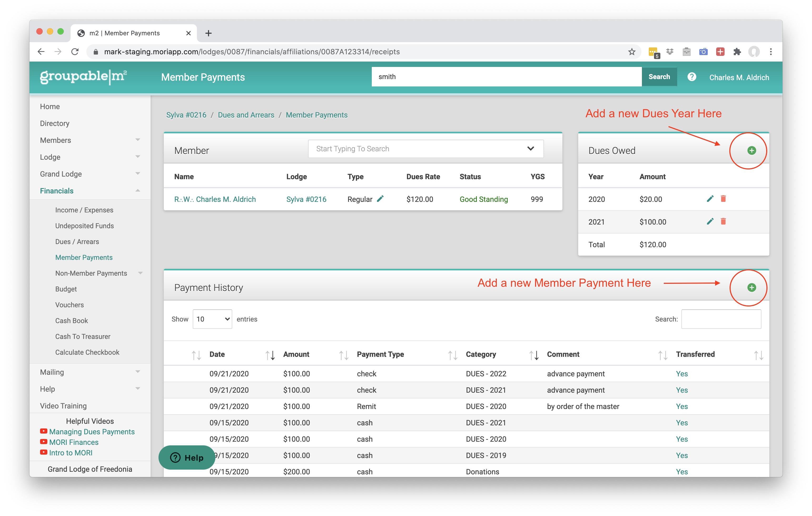Watch MORI Finances video
812x516 pixels.
pyautogui.click(x=74, y=442)
